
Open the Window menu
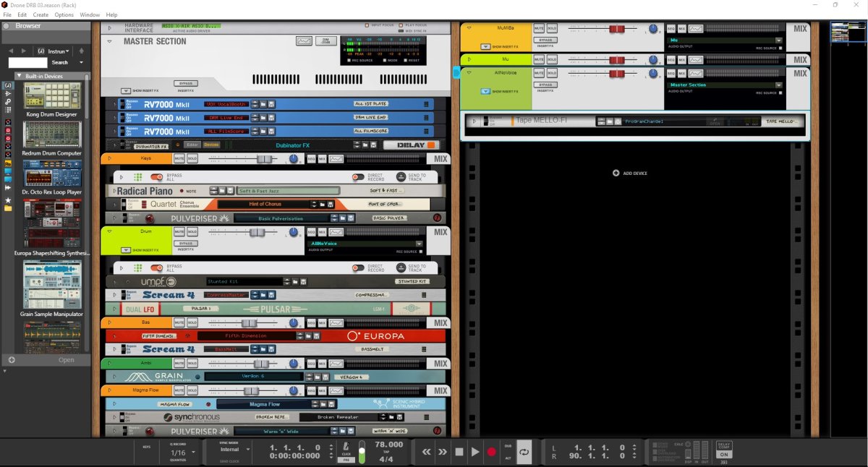coord(90,14)
